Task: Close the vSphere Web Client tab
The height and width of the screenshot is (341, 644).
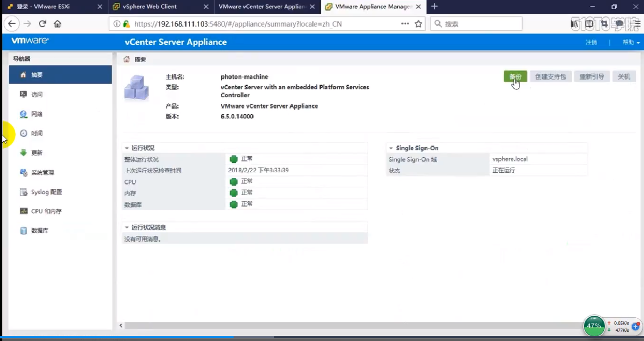Action: point(206,6)
